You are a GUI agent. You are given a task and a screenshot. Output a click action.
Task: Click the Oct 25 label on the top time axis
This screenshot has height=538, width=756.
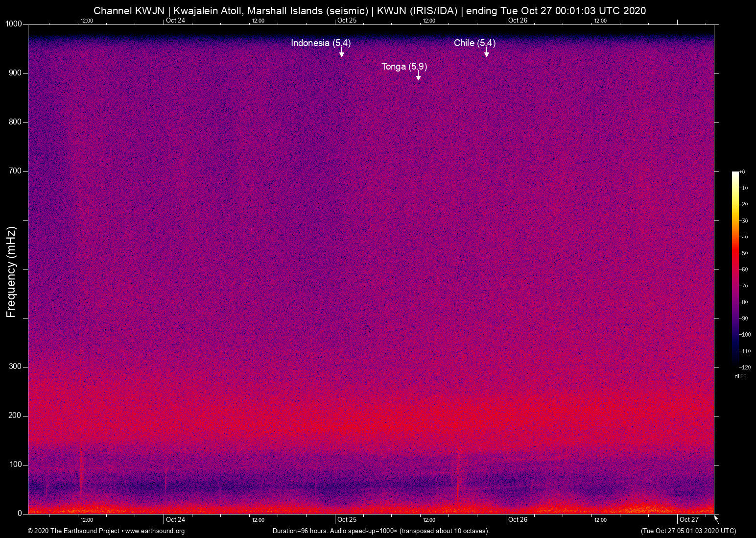(347, 20)
